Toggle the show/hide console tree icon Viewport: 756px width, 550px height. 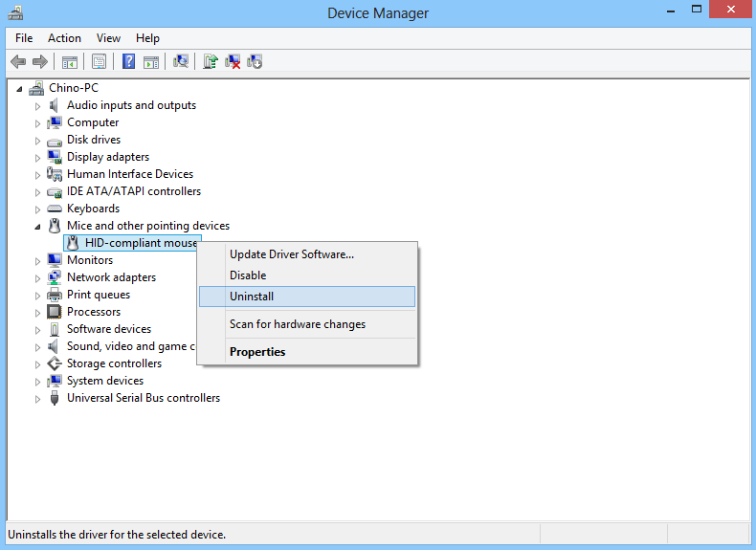click(70, 62)
